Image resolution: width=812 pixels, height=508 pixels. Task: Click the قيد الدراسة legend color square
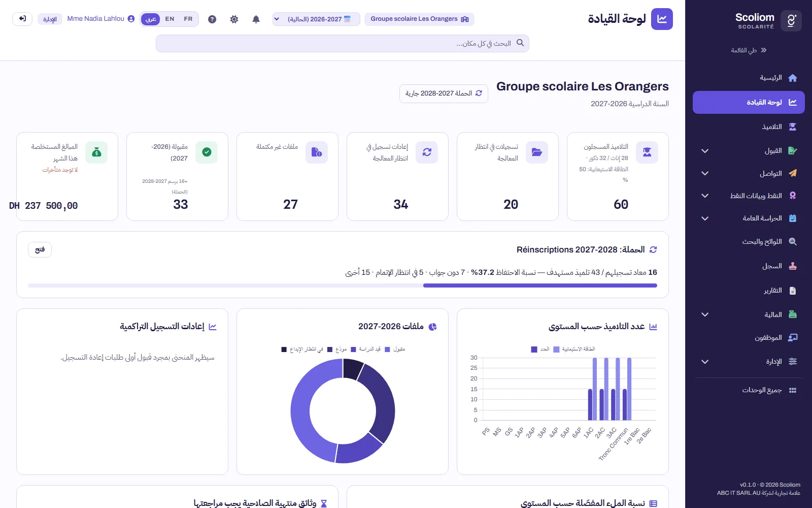[x=353, y=350]
